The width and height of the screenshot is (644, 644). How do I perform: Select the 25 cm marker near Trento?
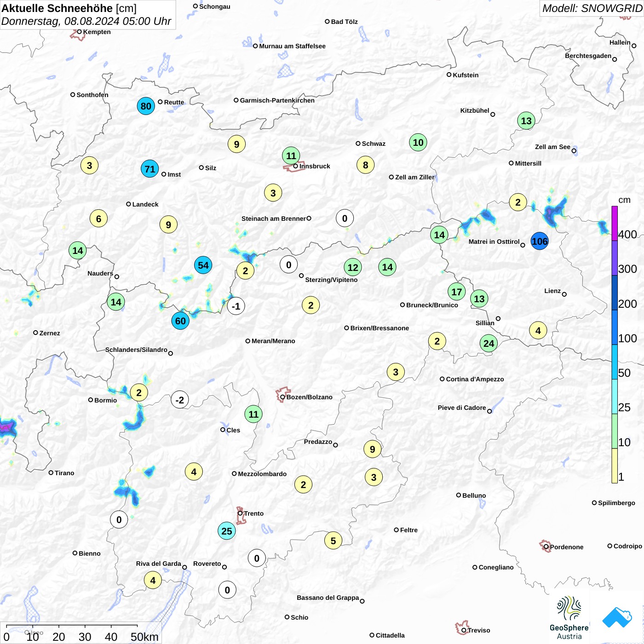(x=227, y=531)
